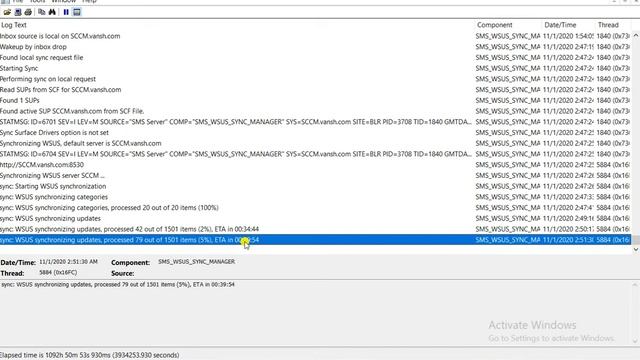640x360 pixels.
Task: Select 'Synchronizing WSUS server SCCM ...' row
Action: pyautogui.click(x=316, y=176)
